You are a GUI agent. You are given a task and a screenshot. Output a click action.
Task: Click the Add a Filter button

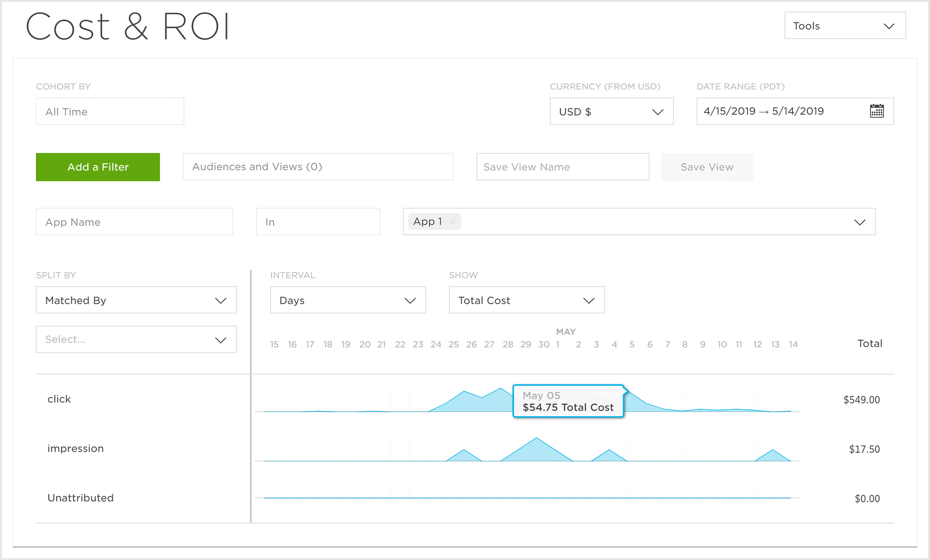(x=98, y=167)
